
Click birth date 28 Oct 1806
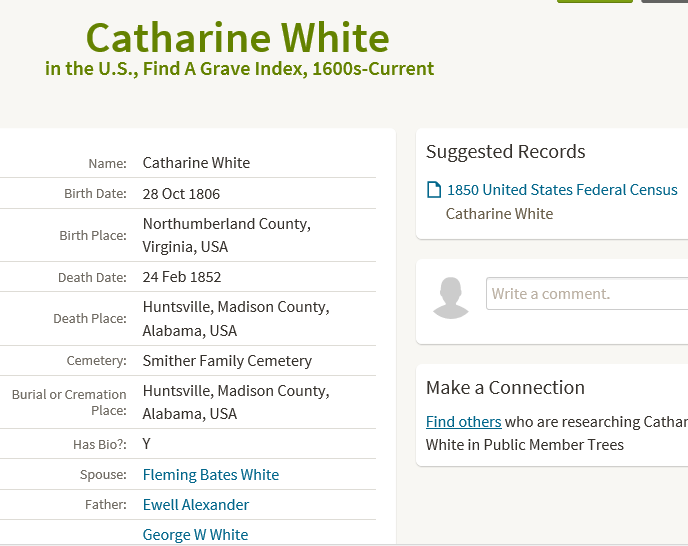pos(181,194)
